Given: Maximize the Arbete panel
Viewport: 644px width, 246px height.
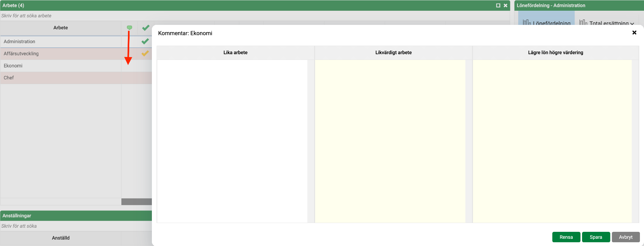Looking at the screenshot, I should [x=498, y=5].
